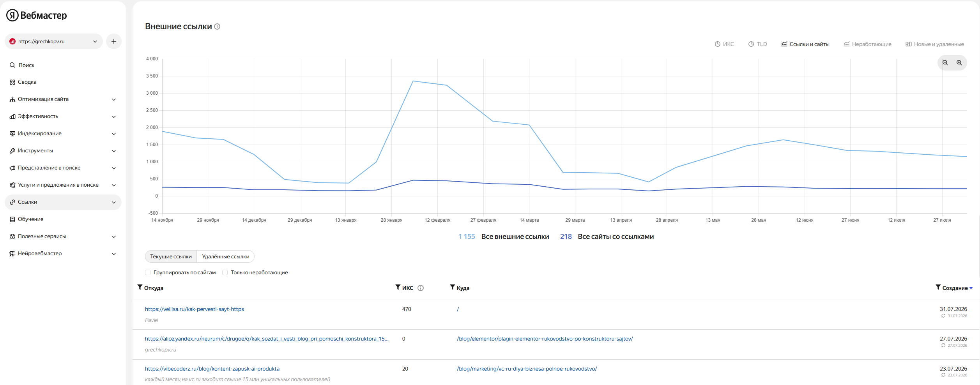Check Группировать по сайтам
The height and width of the screenshot is (385, 980).
(148, 272)
